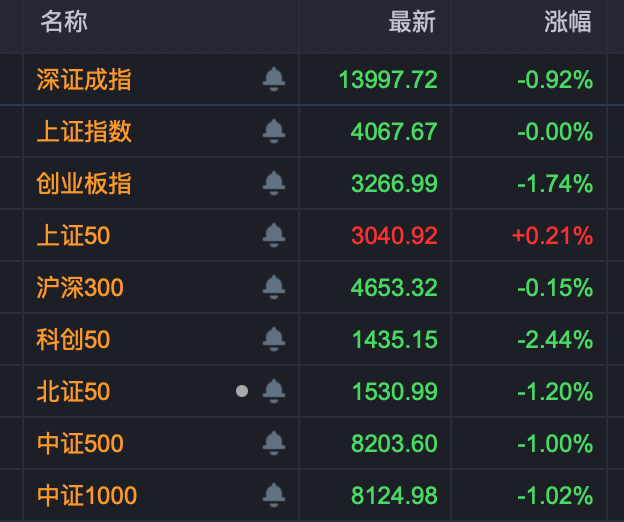Toggle the bell icon for 创业板指
The image size is (624, 522).
(274, 184)
